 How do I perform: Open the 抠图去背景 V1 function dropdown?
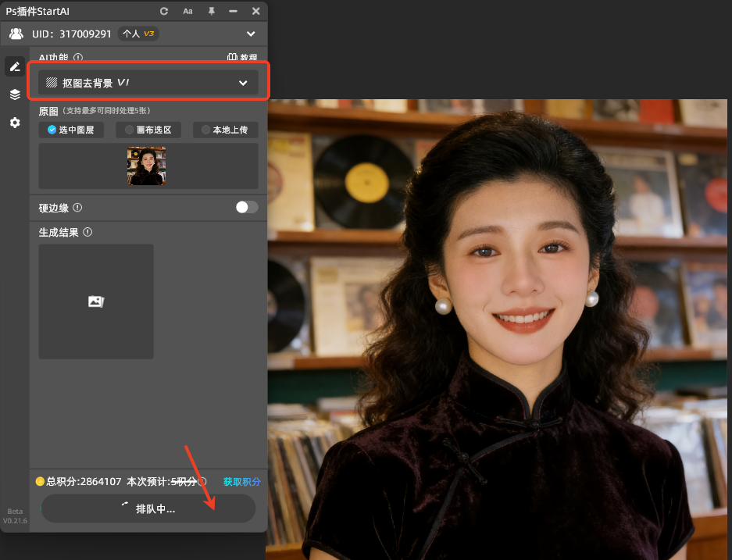(148, 82)
